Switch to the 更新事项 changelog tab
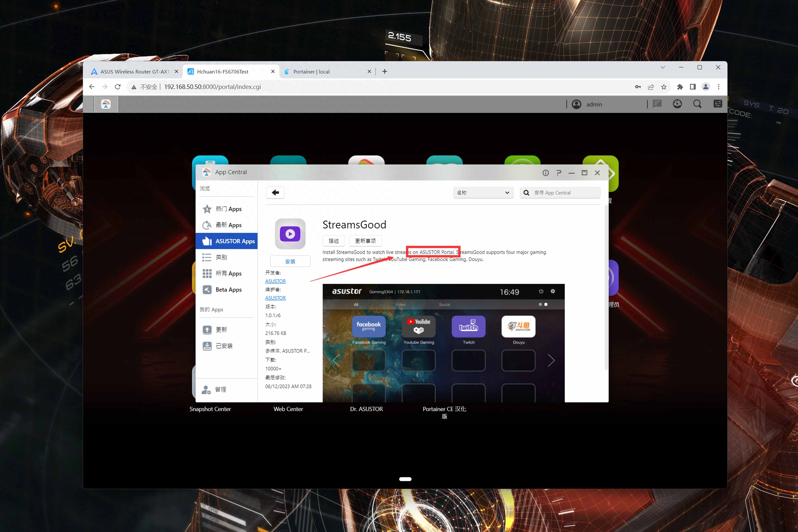Screen dimensions: 798x532 coord(365,240)
